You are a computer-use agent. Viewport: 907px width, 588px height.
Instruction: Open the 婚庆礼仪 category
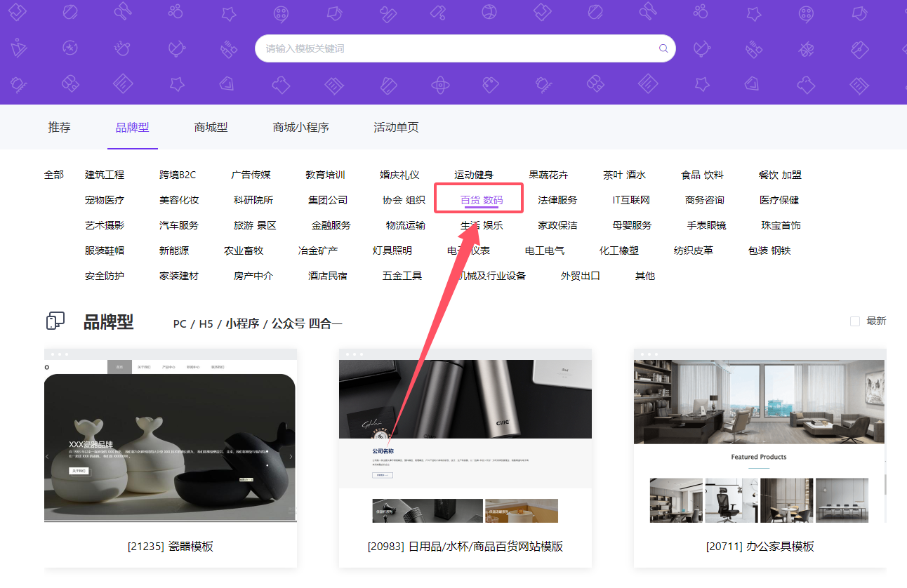tap(400, 175)
